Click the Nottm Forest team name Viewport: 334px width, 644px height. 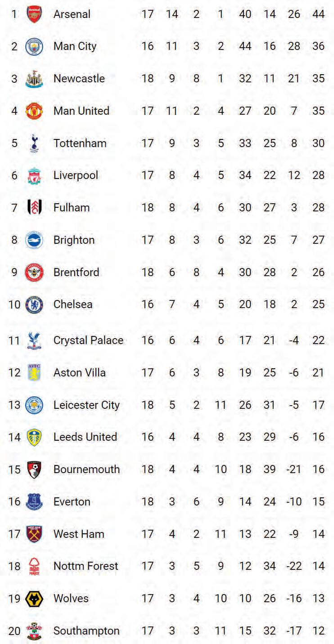pyautogui.click(x=86, y=566)
